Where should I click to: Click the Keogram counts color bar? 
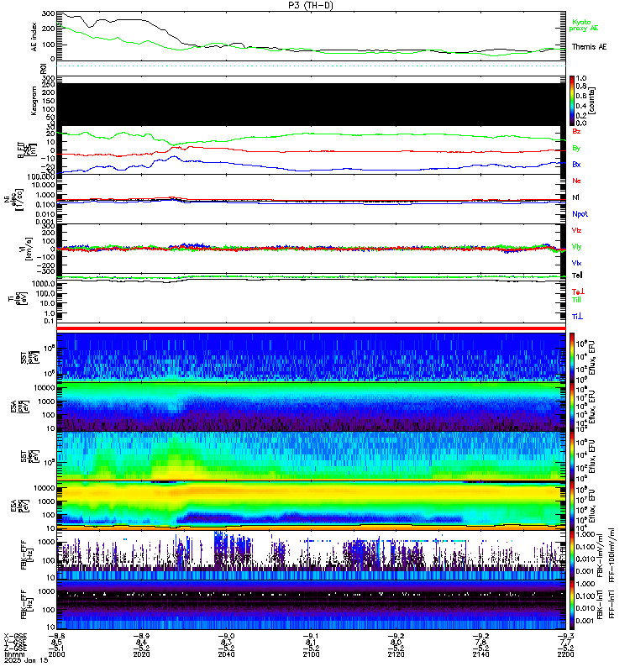click(x=572, y=101)
